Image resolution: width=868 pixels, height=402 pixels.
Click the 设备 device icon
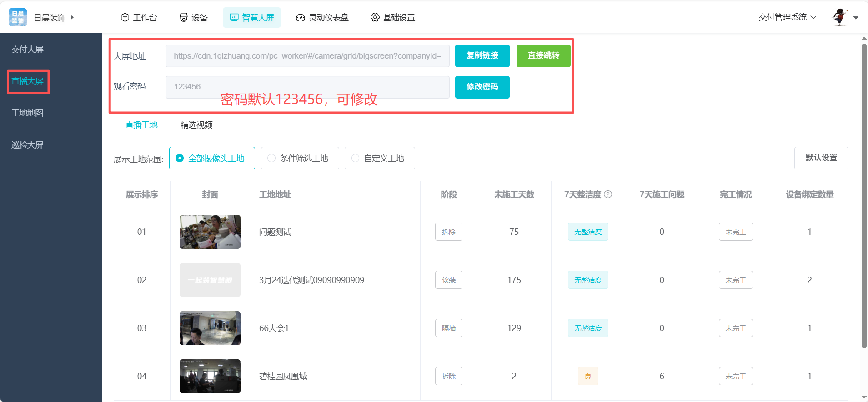[184, 17]
